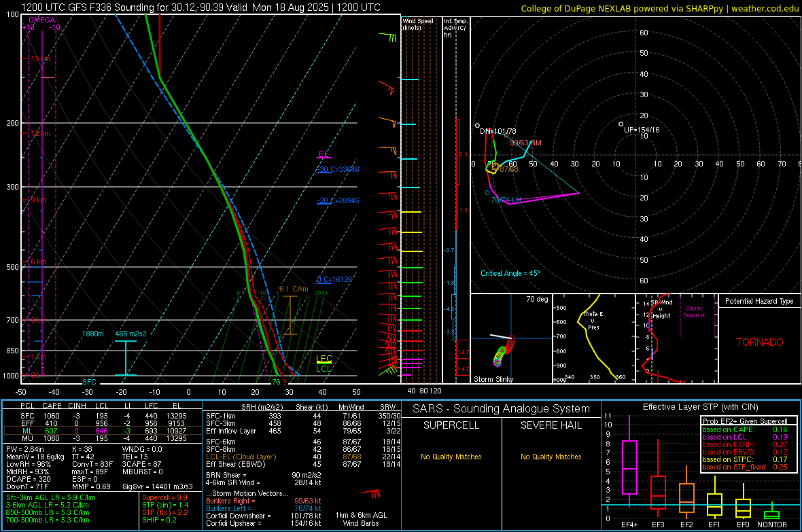Click the Eff Shear (EBWD) row

(303, 465)
